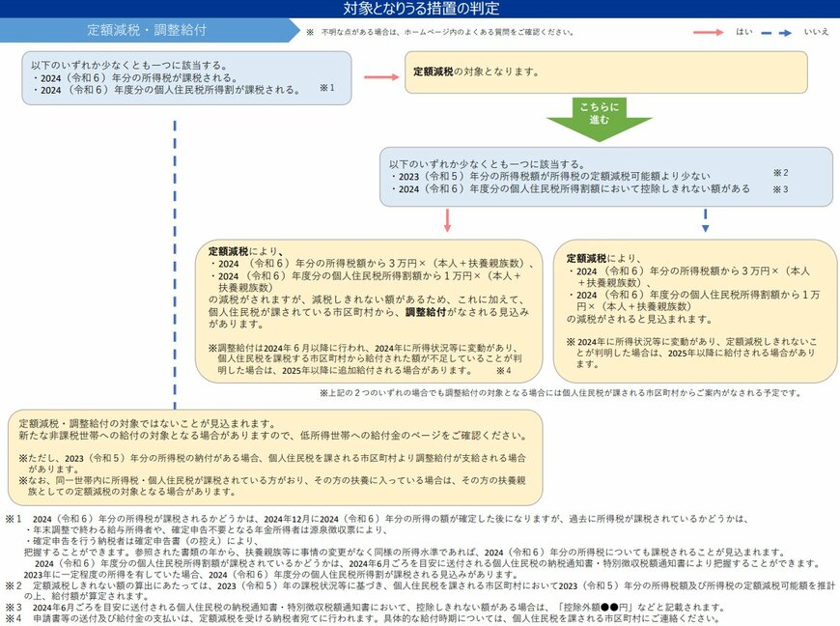Select the ※ note symbol near the header
Viewport: 840px width, 626px height.
coord(308,30)
